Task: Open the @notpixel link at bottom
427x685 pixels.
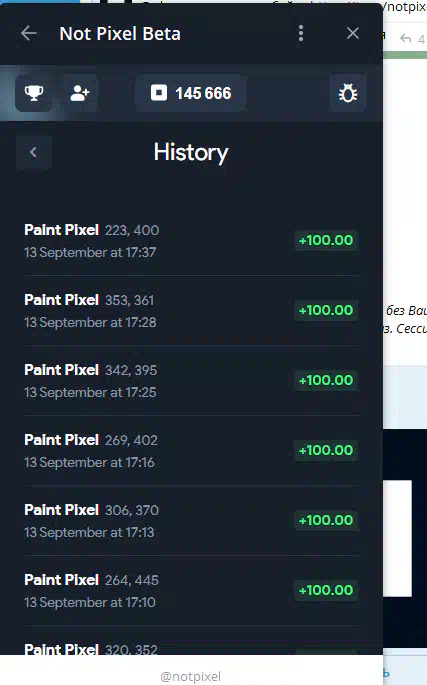Action: coord(191,676)
